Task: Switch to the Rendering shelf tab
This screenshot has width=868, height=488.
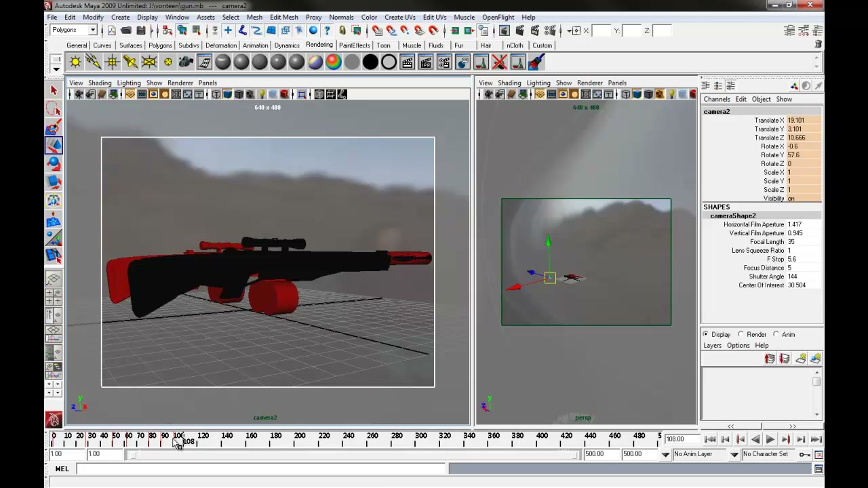Action: click(319, 45)
